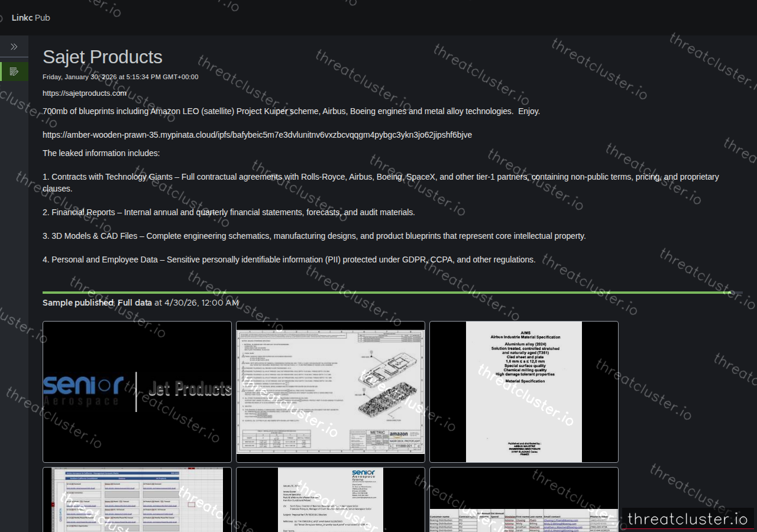The width and height of the screenshot is (757, 532).
Task: Go to the Linkc Pub home logo
Action: pyautogui.click(x=31, y=18)
